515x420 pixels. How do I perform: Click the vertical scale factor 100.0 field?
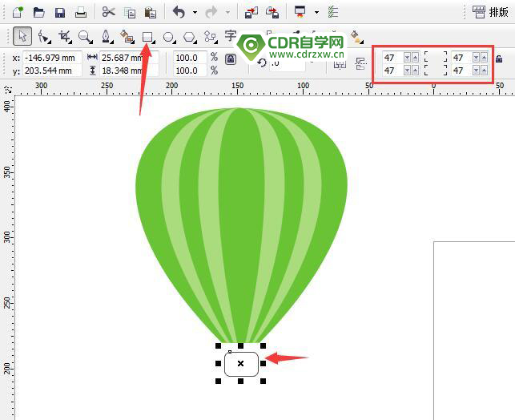190,71
